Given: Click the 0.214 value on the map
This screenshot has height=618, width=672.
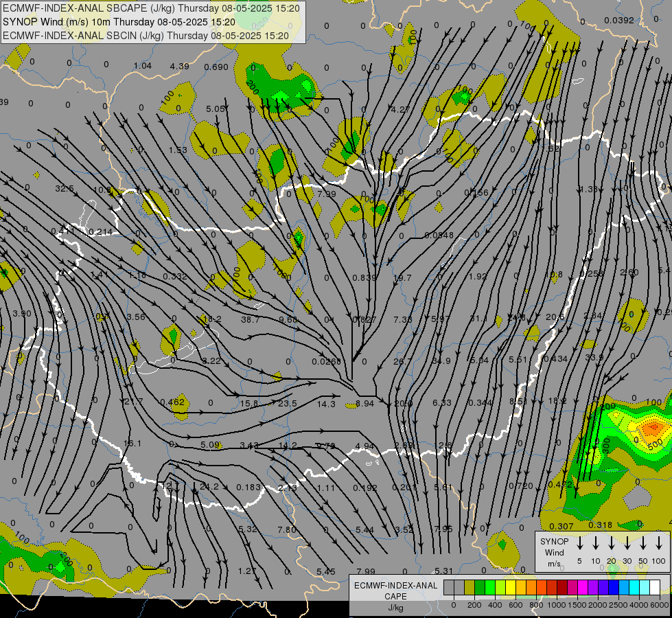Looking at the screenshot, I should point(100,232).
